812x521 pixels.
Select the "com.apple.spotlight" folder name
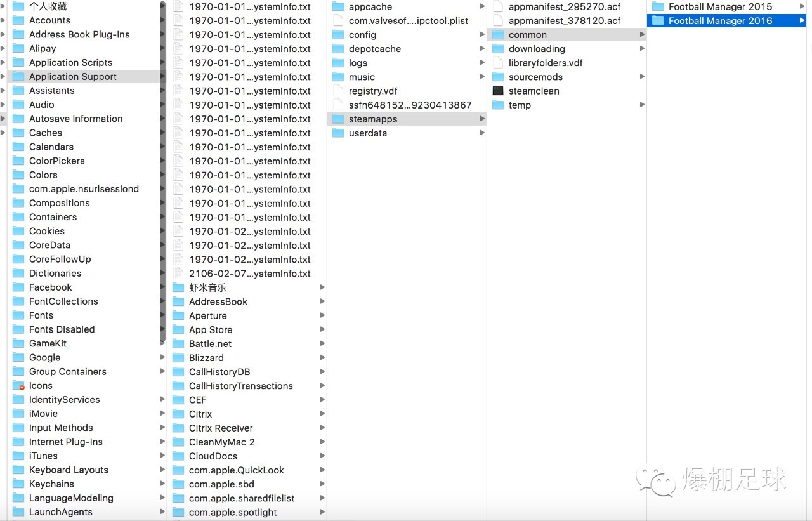coord(233,512)
